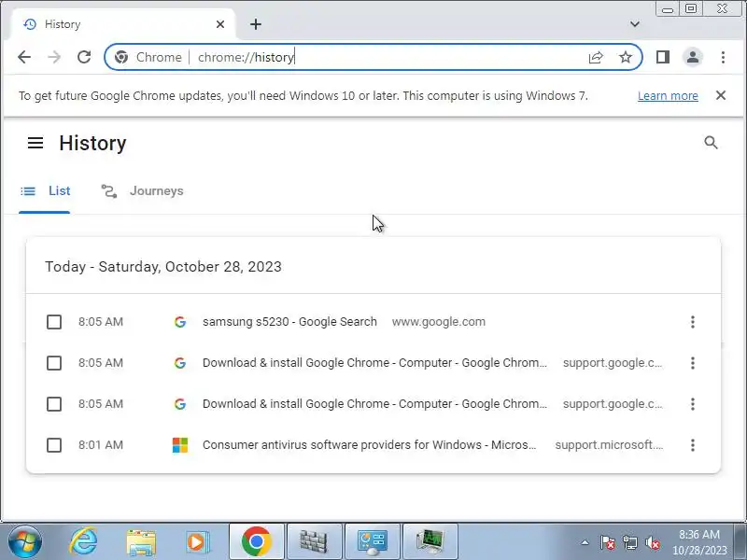Image resolution: width=747 pixels, height=560 pixels.
Task: Open a new tab with plus button
Action: pos(256,24)
